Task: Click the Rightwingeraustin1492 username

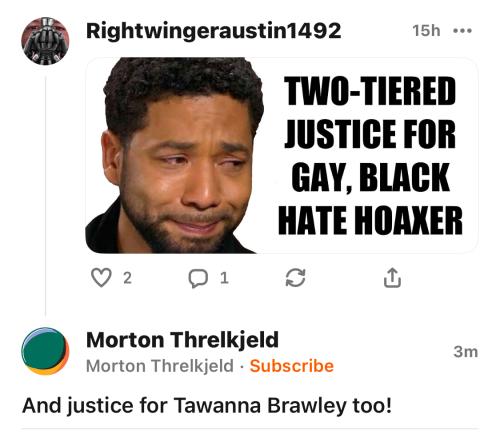Action: [214, 31]
